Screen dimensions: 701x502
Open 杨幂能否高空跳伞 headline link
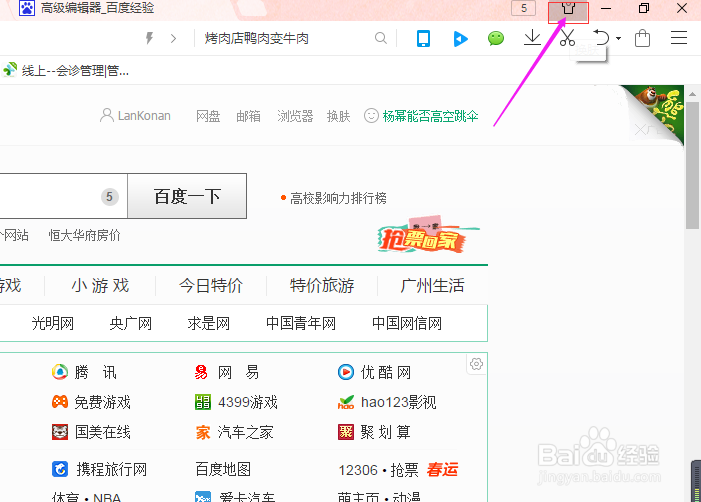pyautogui.click(x=430, y=116)
